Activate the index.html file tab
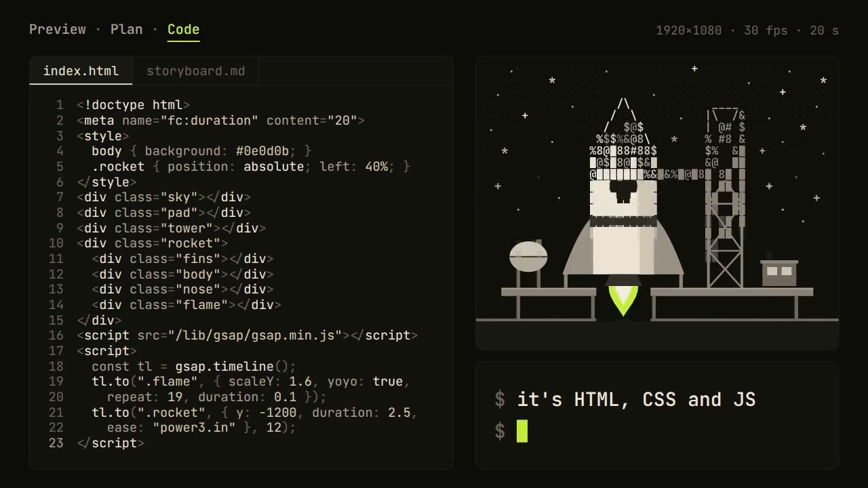This screenshot has height=488, width=868. [x=81, y=71]
